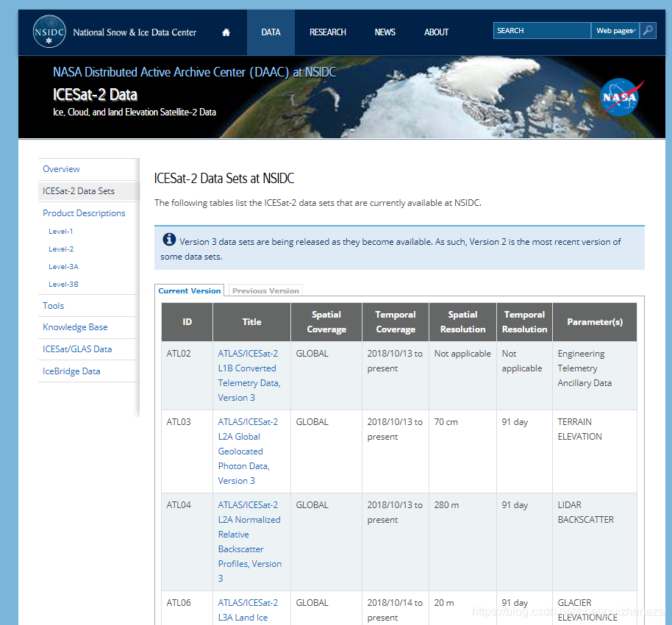Open ICESat/GLAS Data sidebar link
The image size is (672, 625).
77,349
